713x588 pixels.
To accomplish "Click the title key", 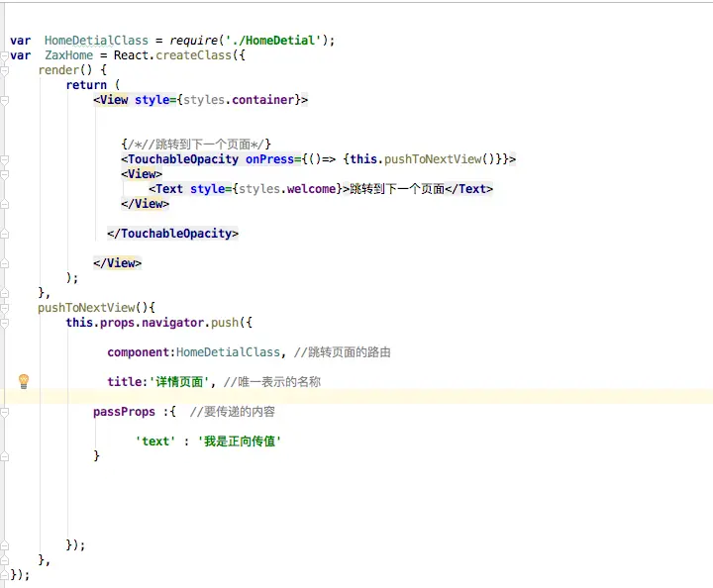I will pyautogui.click(x=125, y=382).
